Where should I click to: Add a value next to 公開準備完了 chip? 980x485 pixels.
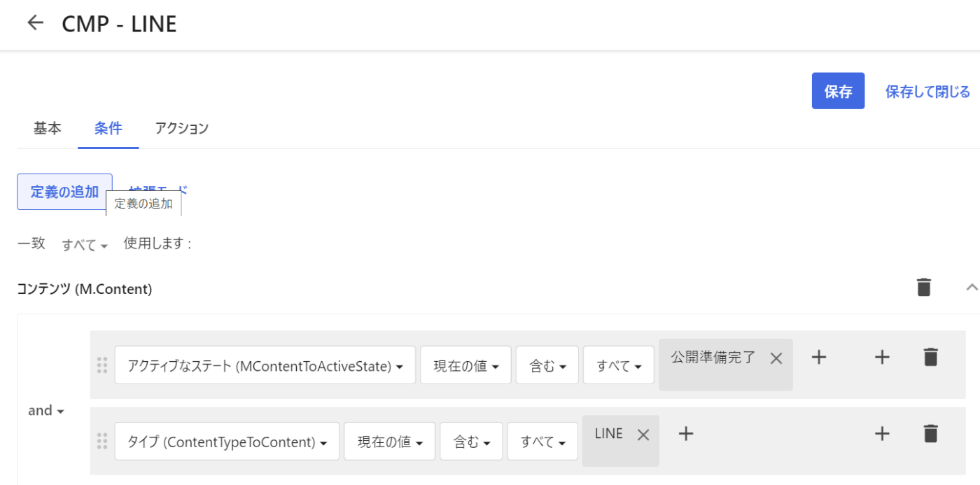819,358
